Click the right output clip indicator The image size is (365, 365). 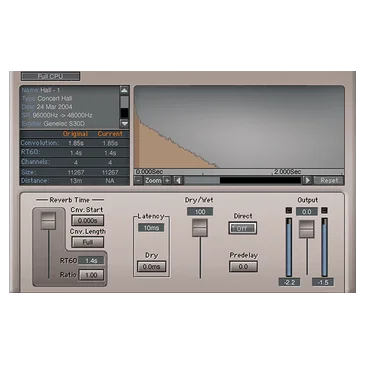coord(324,210)
